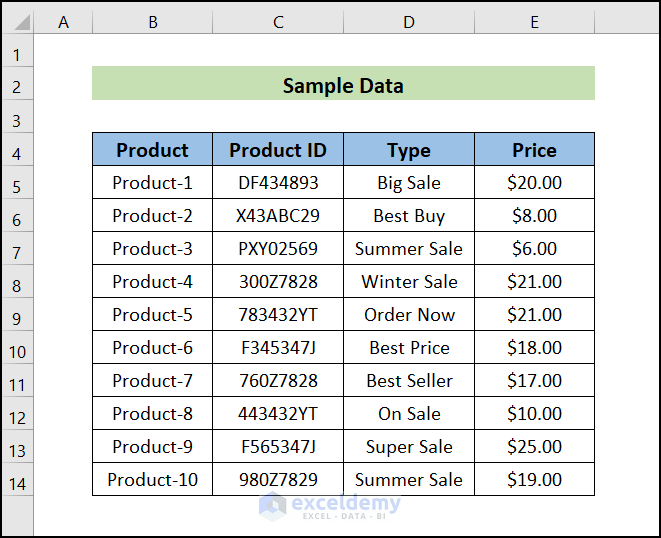Select cell containing 980Z7829
The image size is (661, 538).
(278, 480)
